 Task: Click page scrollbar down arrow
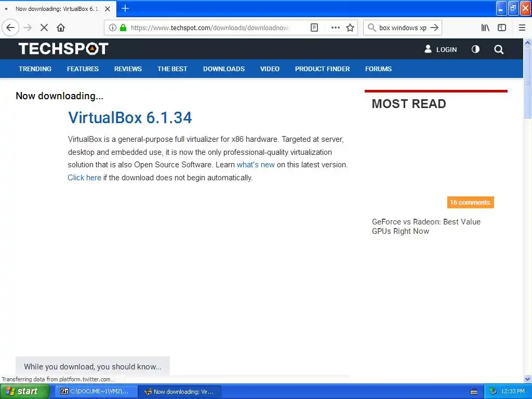click(527, 379)
